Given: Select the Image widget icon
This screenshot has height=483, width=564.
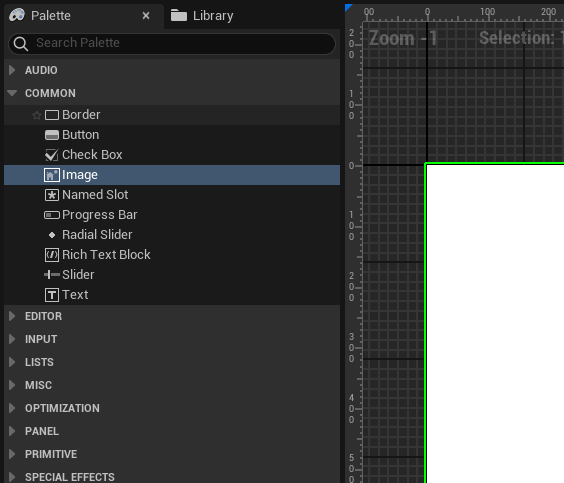Looking at the screenshot, I should point(52,175).
